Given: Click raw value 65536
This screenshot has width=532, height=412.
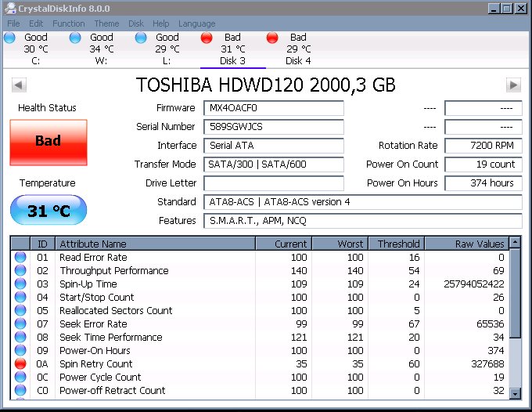Looking at the screenshot, I should tap(491, 323).
